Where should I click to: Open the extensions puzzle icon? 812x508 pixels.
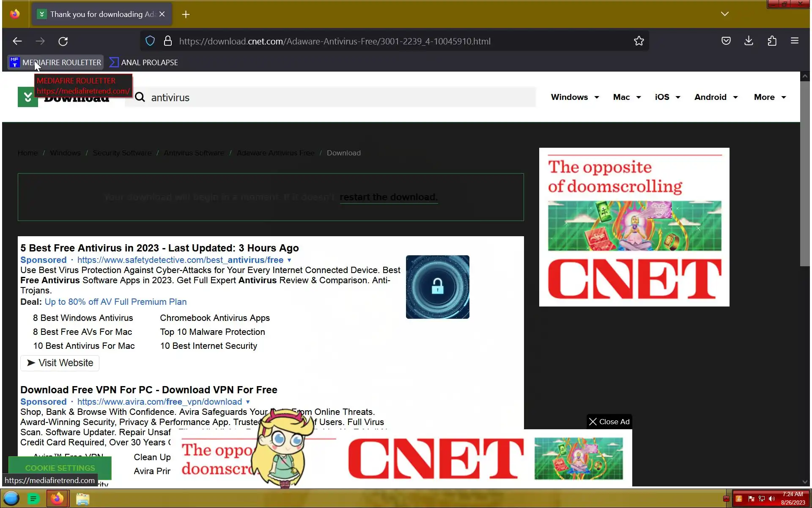772,41
